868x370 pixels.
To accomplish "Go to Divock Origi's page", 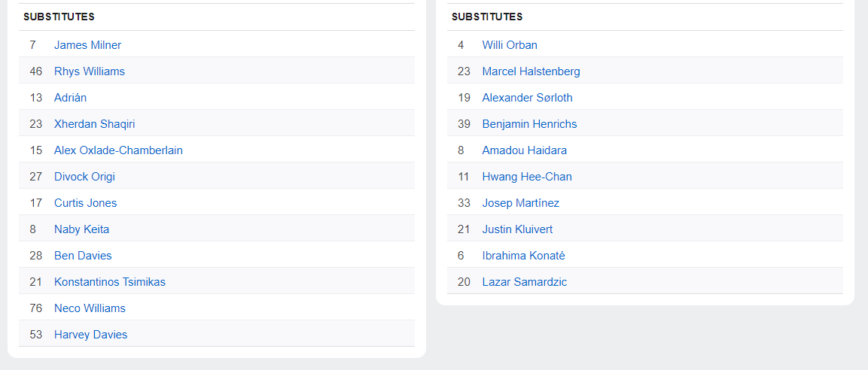I will pos(84,177).
